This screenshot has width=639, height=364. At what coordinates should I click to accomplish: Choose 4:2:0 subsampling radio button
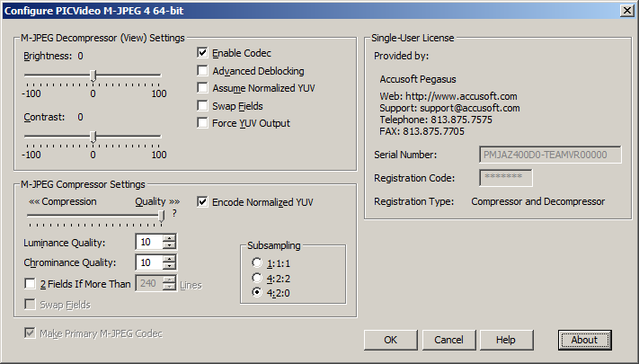[x=258, y=293]
